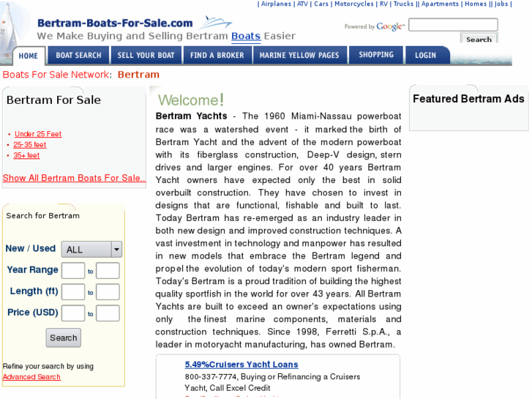Click the ATV link in top bar
This screenshot has height=399, width=532.
pos(302,4)
